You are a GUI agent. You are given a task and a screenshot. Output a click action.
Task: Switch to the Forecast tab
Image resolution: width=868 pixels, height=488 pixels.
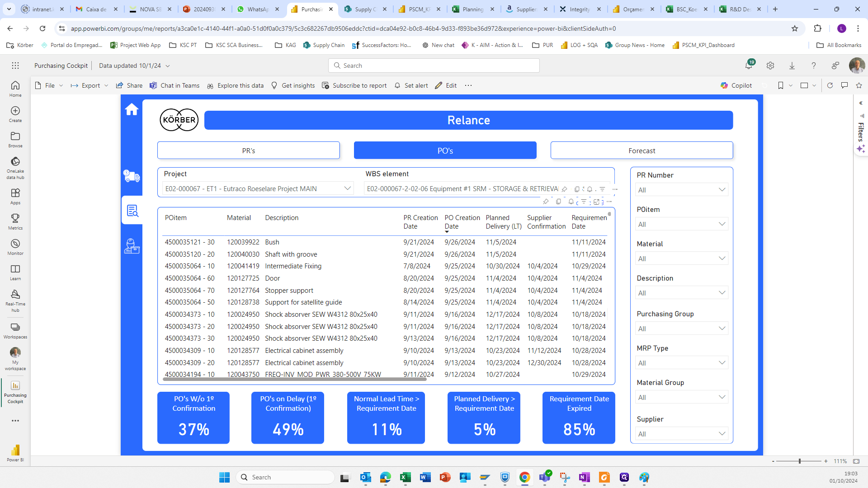642,150
